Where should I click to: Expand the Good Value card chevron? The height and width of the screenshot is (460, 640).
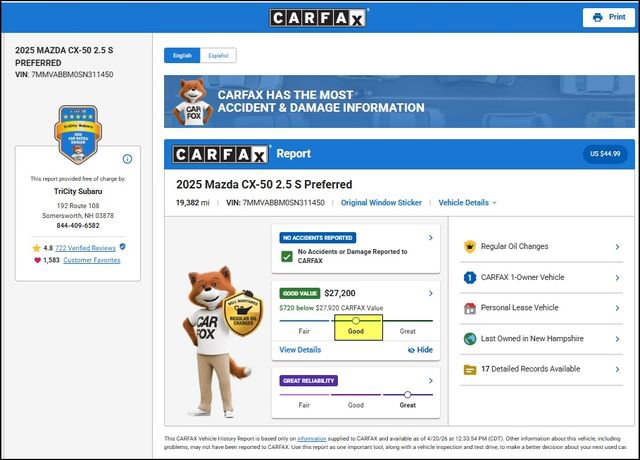point(431,293)
